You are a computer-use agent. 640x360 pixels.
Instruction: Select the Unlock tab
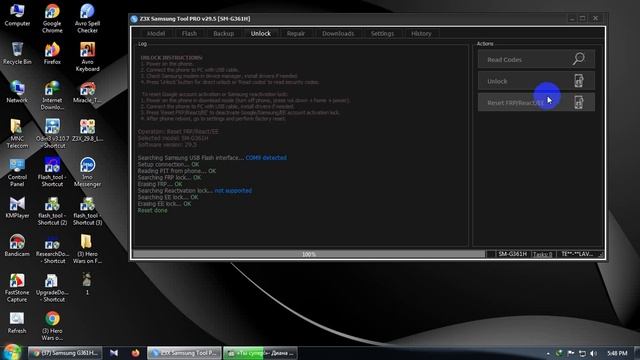[x=261, y=33]
